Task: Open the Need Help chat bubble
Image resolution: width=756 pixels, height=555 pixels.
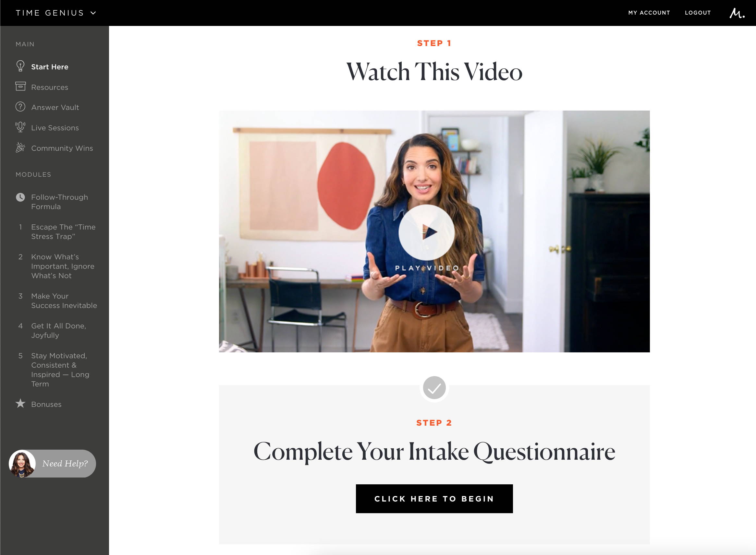Action: click(53, 464)
